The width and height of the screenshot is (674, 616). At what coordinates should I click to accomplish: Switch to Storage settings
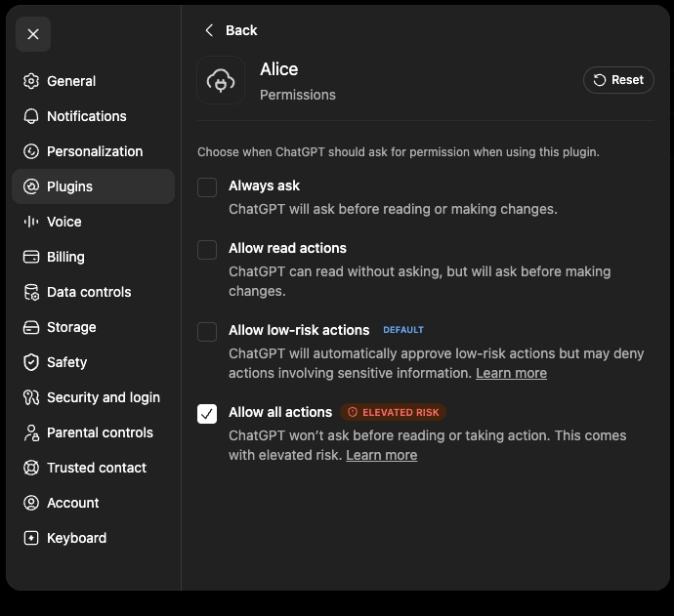point(93,327)
